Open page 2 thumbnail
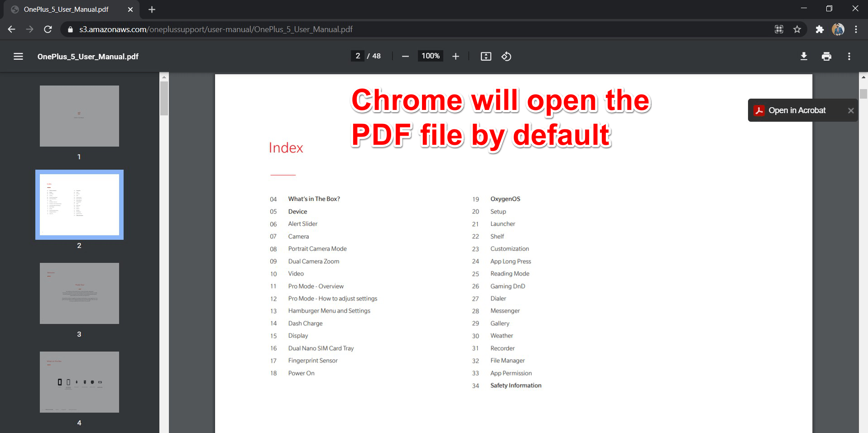This screenshot has width=868, height=433. (x=79, y=205)
